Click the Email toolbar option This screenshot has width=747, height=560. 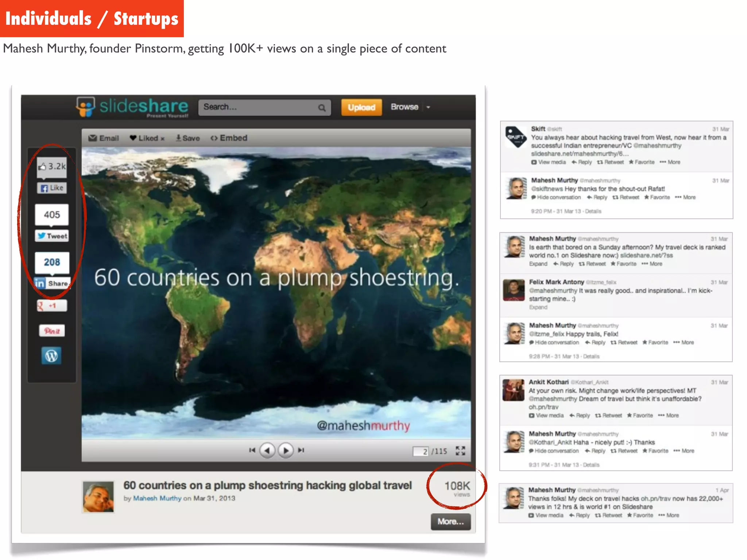104,138
